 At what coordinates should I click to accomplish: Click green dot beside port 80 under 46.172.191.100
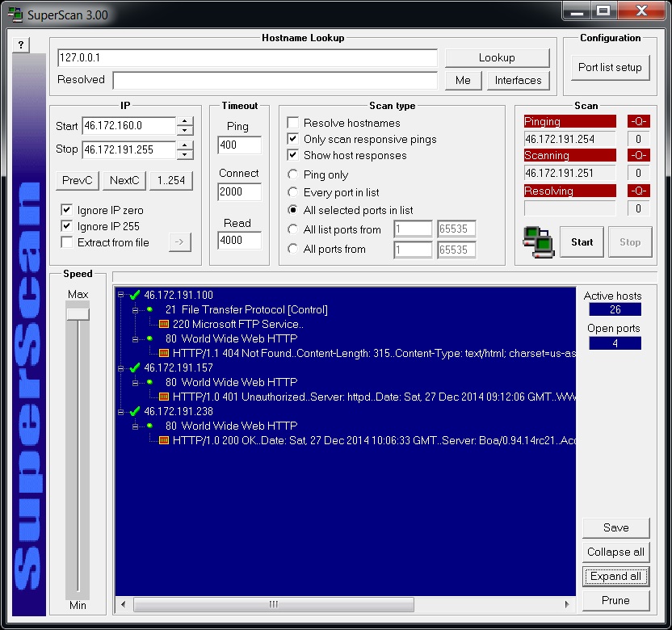pos(149,338)
